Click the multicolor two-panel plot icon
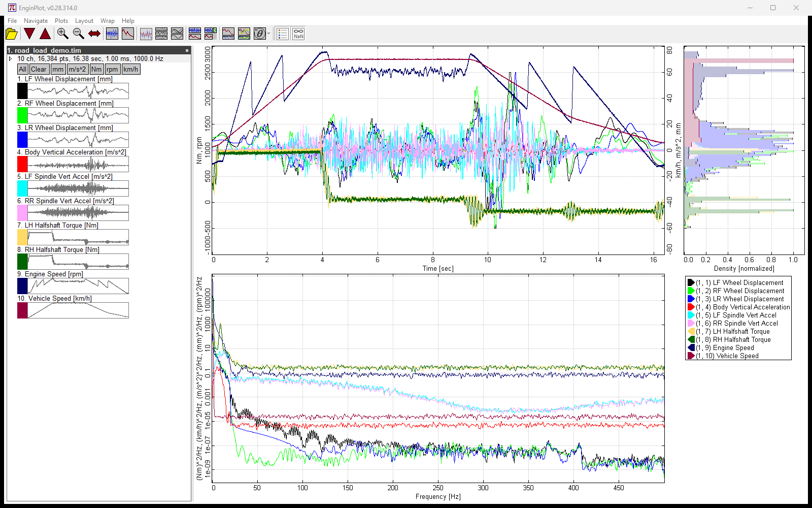Screen dimensions: 812x508 pyautogui.click(x=244, y=34)
